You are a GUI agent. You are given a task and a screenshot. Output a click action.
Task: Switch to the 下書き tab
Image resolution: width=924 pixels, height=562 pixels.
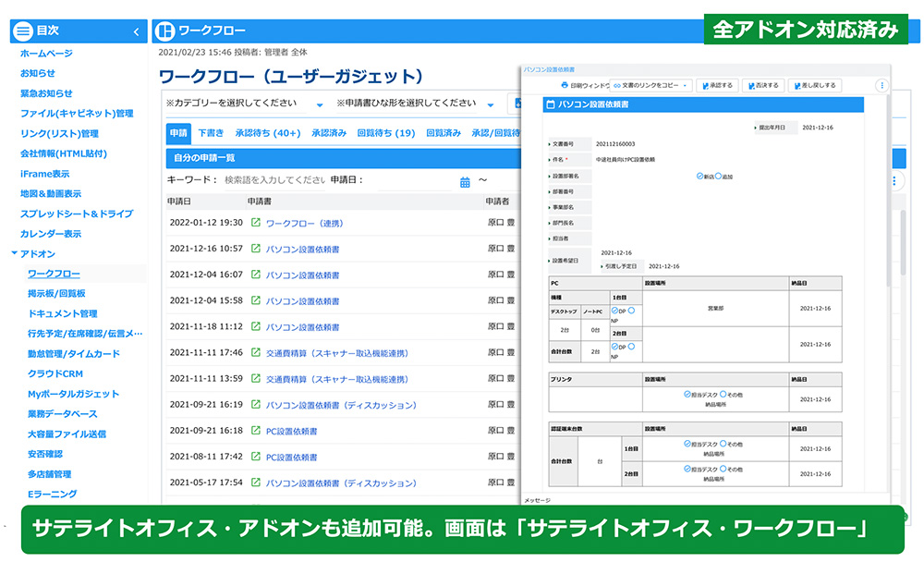coord(211,133)
